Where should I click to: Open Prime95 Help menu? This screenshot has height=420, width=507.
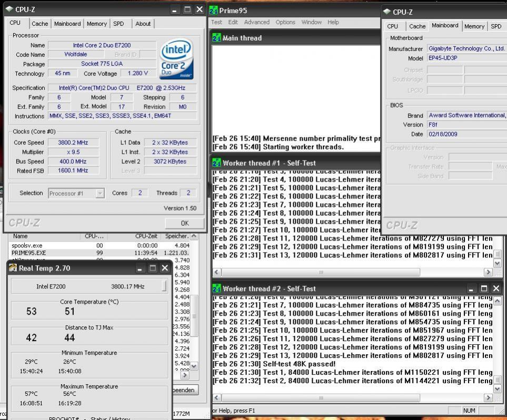(x=333, y=22)
